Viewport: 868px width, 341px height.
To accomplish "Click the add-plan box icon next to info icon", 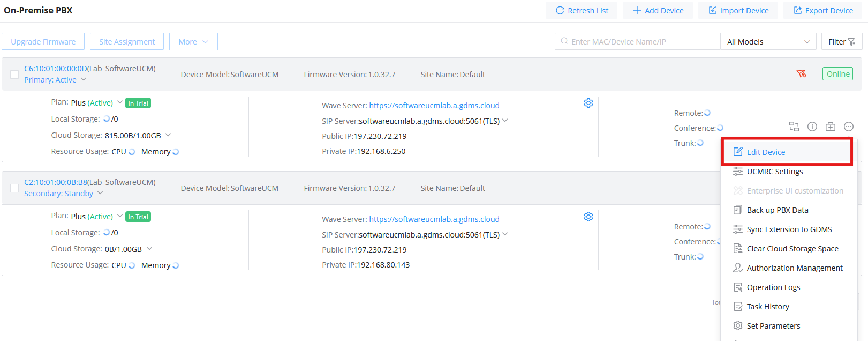I will pos(831,127).
